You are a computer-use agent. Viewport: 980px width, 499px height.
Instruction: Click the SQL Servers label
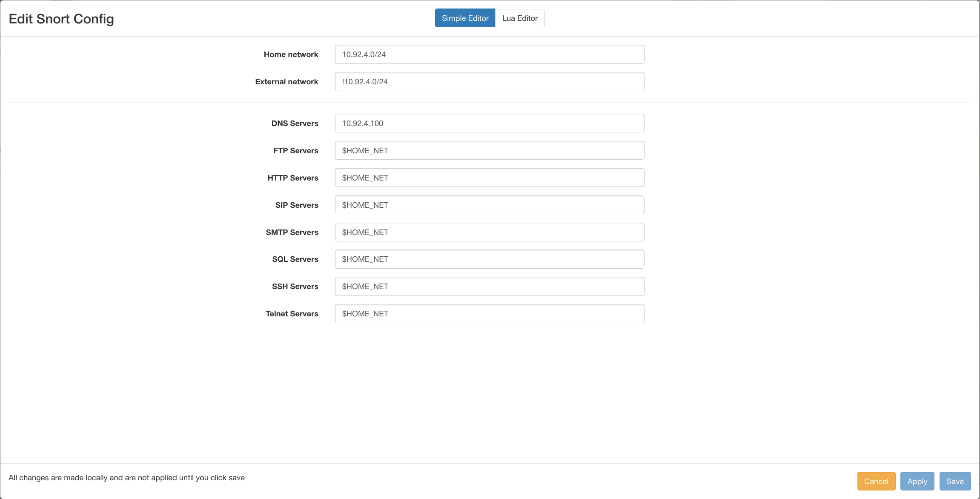295,259
